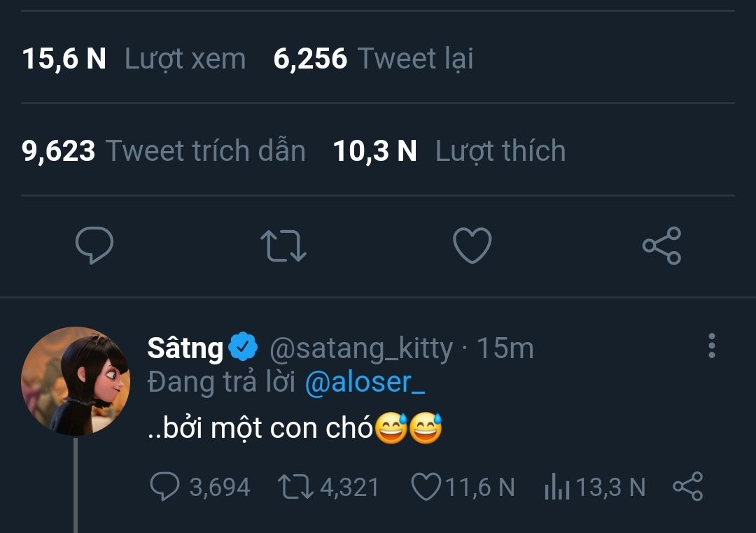Open the @aloser_ mention link
Image resolution: width=756 pixels, height=533 pixels.
click(365, 383)
